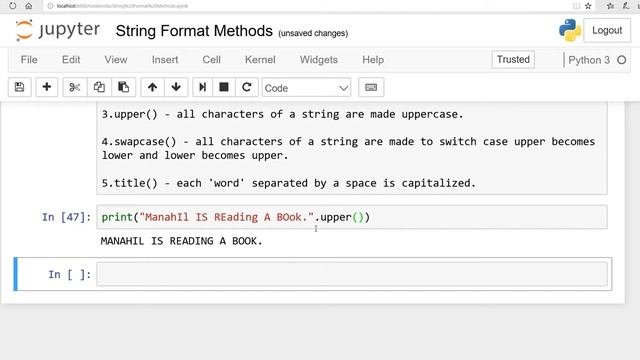Viewport: 640px width, 360px height.
Task: Interrupt the kernel stop icon
Action: (x=224, y=87)
